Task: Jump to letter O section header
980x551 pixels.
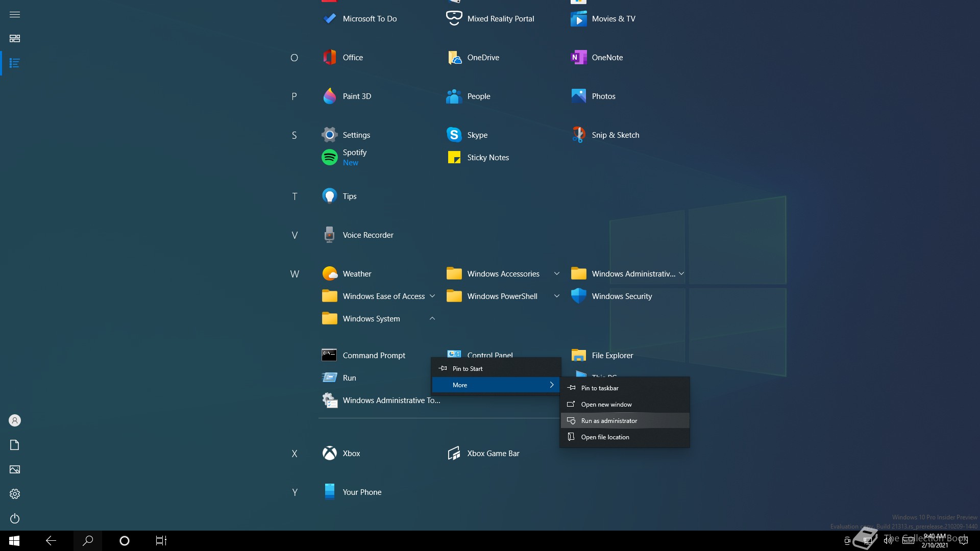Action: [x=295, y=58]
